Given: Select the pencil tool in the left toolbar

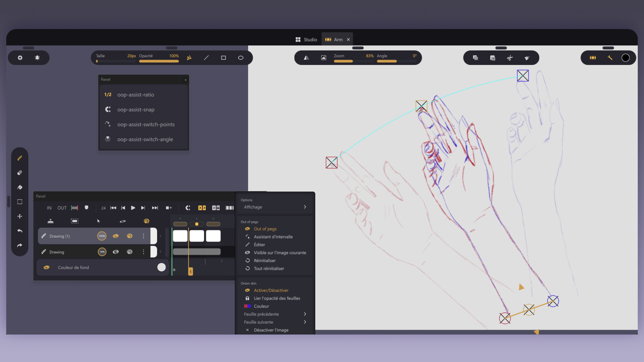Looking at the screenshot, I should [20, 158].
